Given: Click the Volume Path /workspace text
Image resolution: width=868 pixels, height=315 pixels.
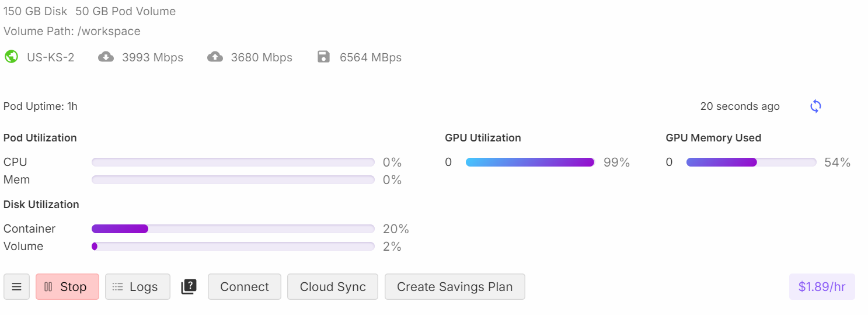Looking at the screenshot, I should [72, 31].
